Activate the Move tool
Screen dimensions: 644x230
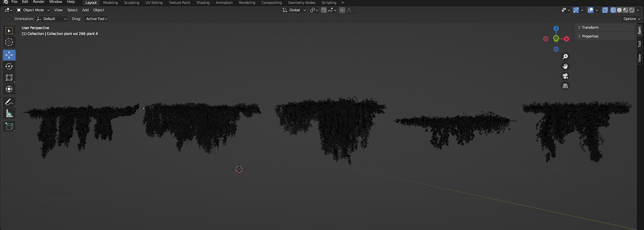tap(9, 55)
